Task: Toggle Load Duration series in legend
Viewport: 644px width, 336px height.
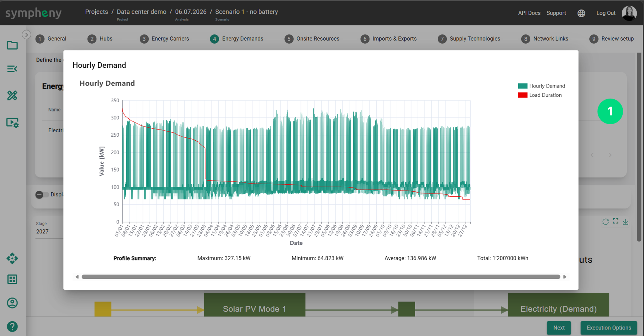Action: [x=540, y=95]
